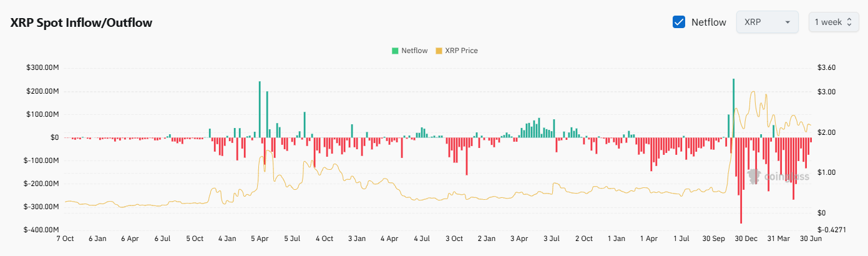Click the XRP dropdown caret arrow
Screen dimensions: 868x256
click(x=788, y=22)
